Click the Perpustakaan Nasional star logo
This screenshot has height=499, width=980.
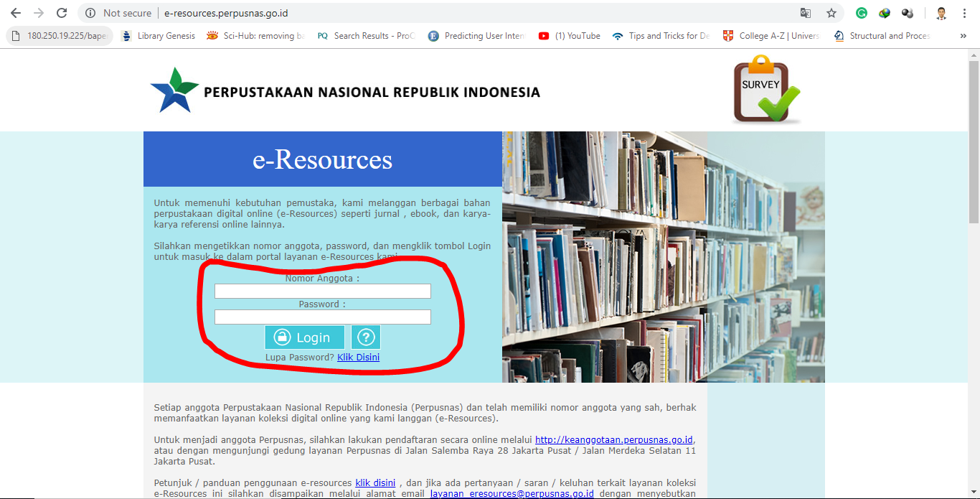174,90
